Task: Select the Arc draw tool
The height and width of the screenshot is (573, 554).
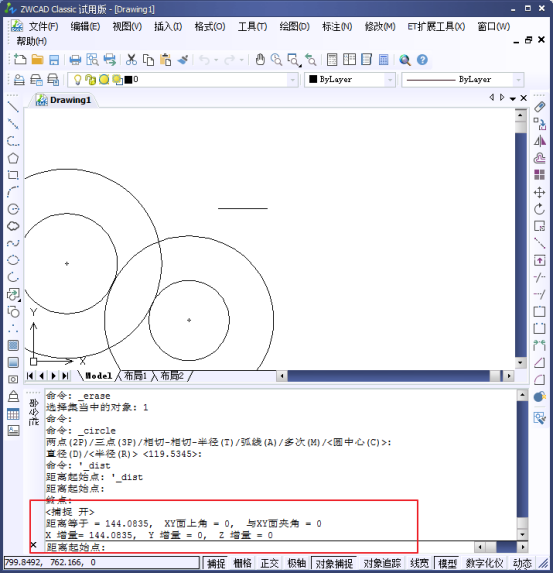Action: click(13, 192)
